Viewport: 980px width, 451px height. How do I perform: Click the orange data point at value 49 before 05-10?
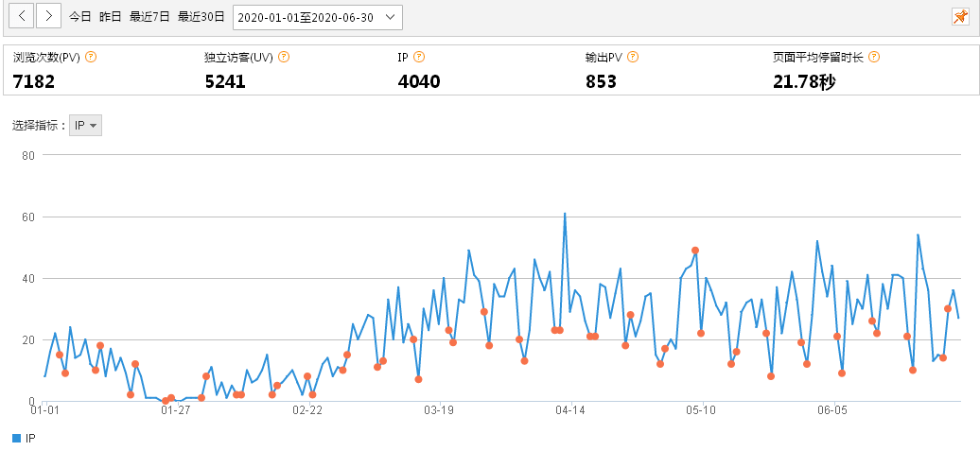pyautogui.click(x=695, y=251)
